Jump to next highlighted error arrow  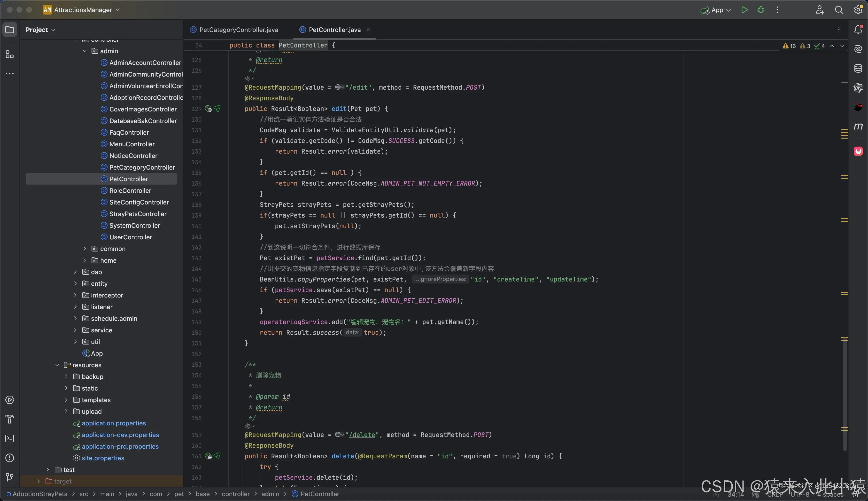pos(842,46)
